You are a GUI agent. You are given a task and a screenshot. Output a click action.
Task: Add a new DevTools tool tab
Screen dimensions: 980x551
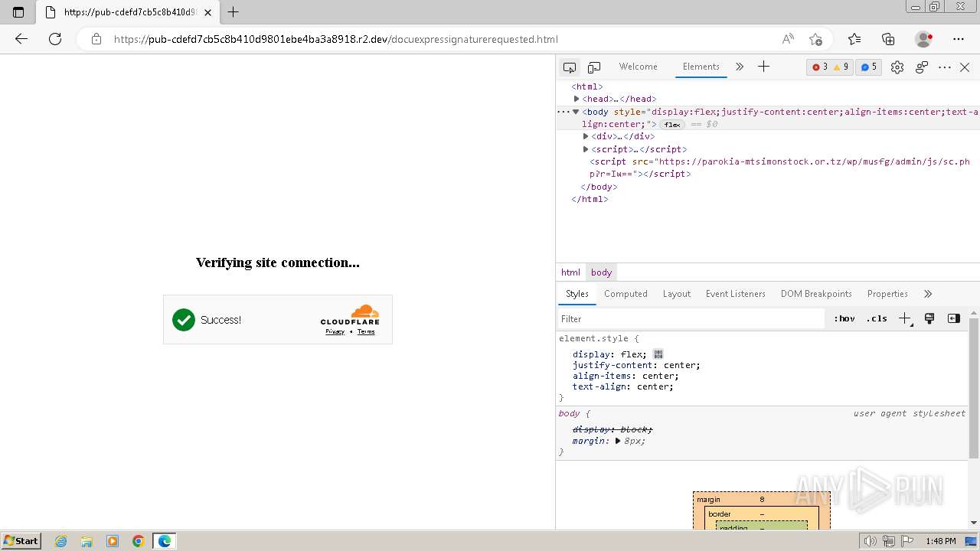pos(763,67)
